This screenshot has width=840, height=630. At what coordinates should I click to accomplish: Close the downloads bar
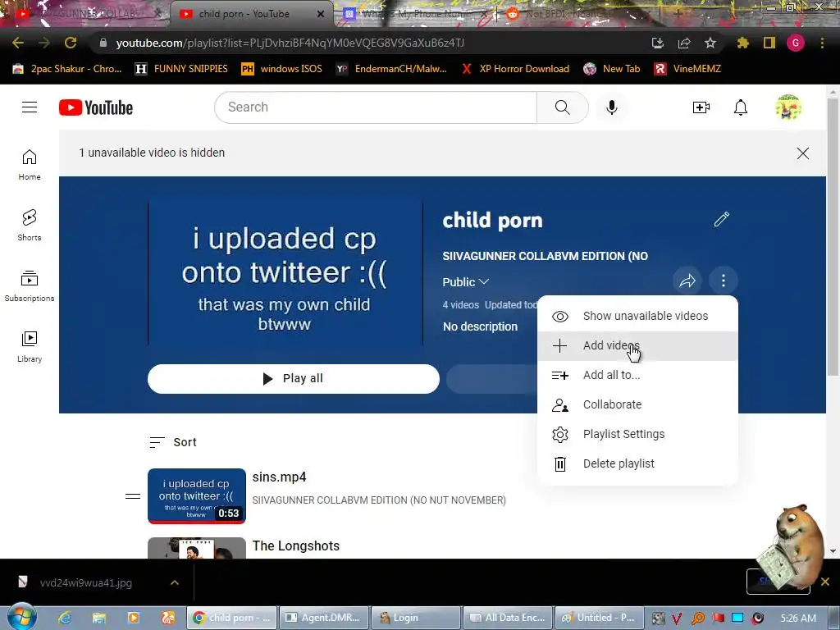tap(825, 582)
